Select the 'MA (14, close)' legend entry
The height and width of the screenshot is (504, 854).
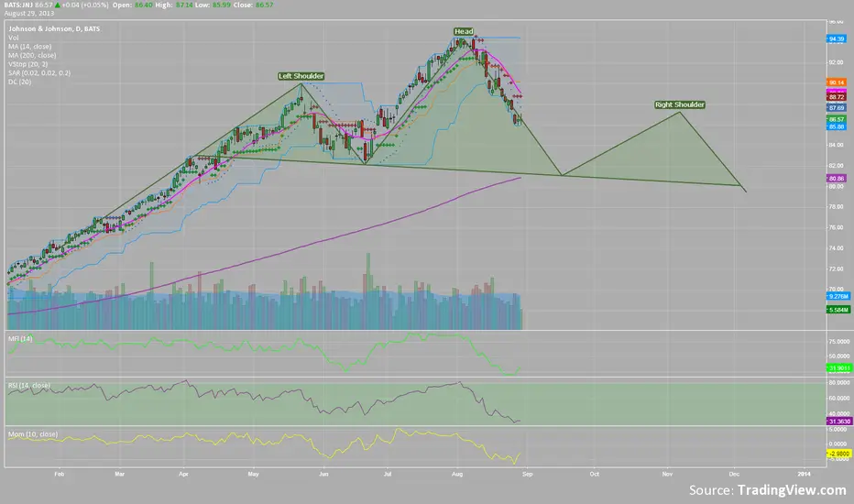(29, 47)
